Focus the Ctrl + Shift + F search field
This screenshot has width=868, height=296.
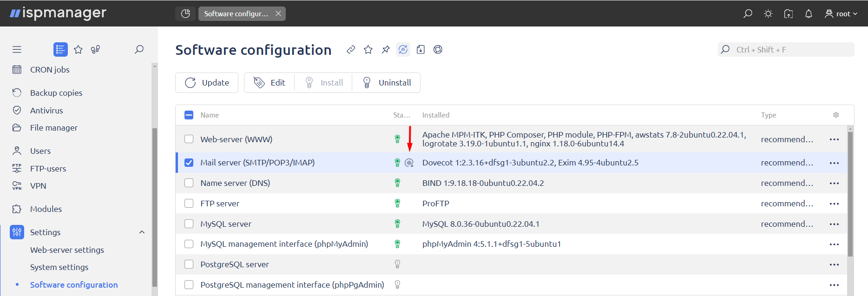click(x=786, y=50)
